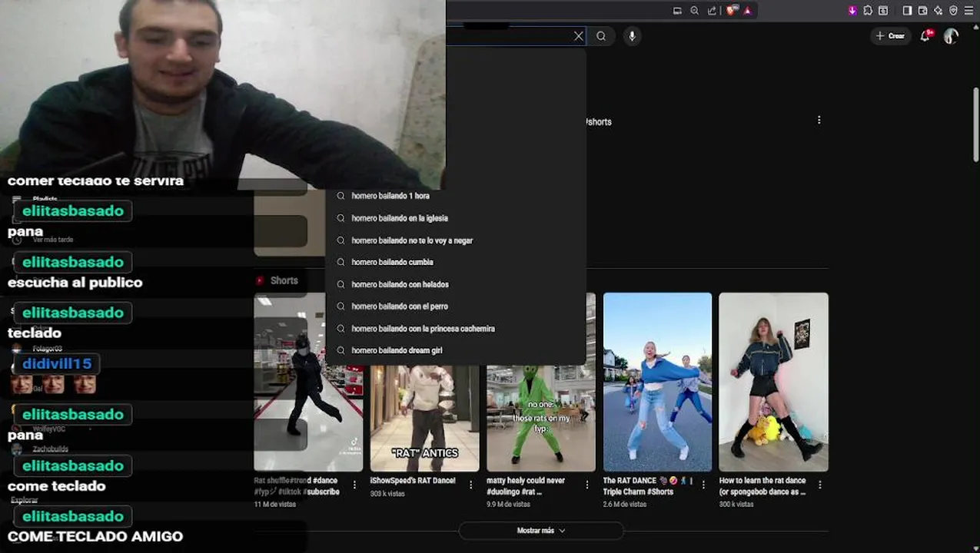Open the extensions puzzle icon
Image resolution: width=980 pixels, height=553 pixels.
tap(868, 11)
